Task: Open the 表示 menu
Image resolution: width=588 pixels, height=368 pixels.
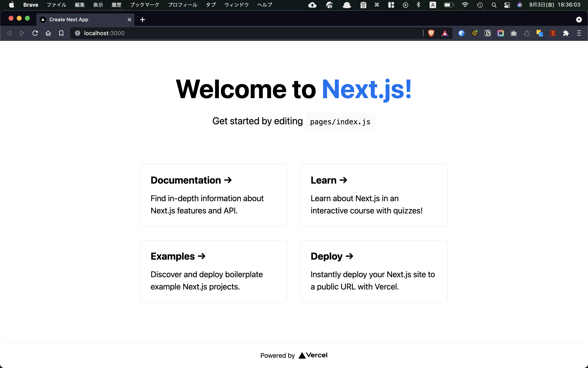Action: [98, 5]
